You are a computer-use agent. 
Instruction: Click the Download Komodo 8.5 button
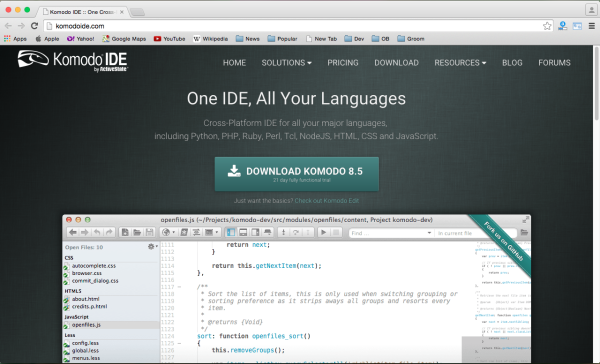point(297,174)
